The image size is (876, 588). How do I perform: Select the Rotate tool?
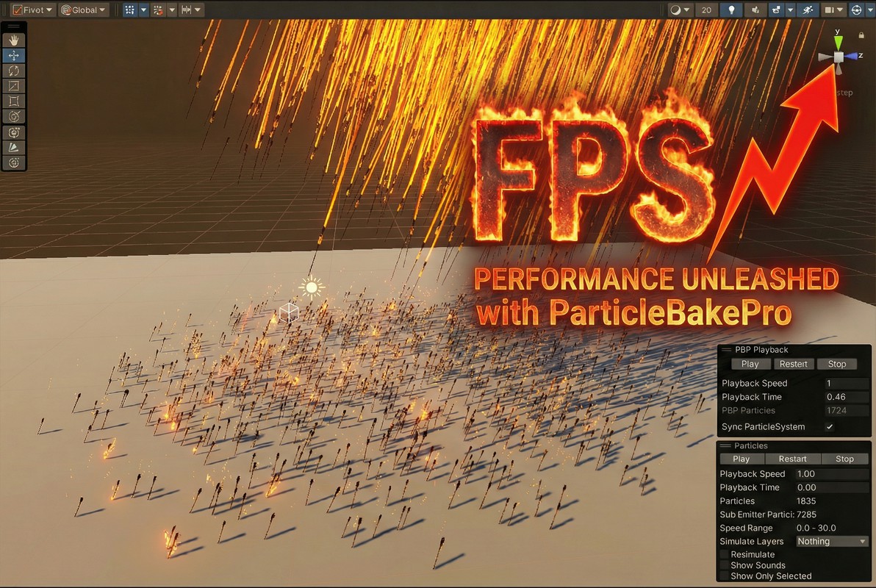click(x=15, y=71)
